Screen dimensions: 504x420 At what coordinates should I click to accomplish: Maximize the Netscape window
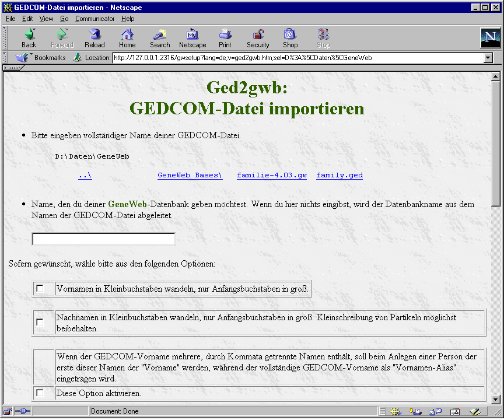coord(485,7)
